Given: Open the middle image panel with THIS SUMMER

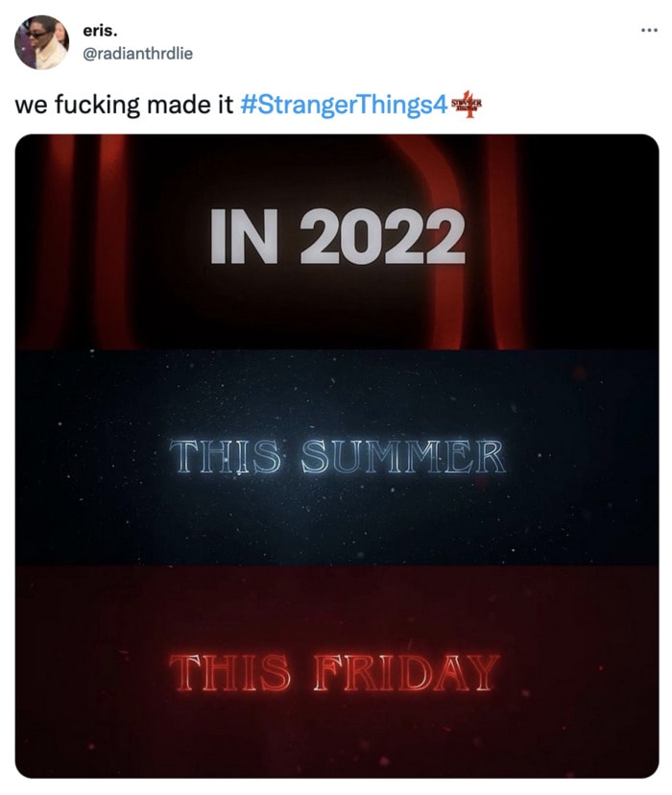Looking at the screenshot, I should [337, 457].
